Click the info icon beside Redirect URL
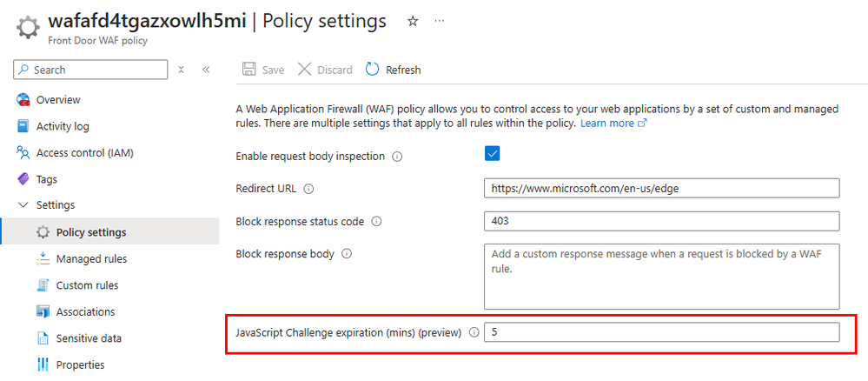 308,188
